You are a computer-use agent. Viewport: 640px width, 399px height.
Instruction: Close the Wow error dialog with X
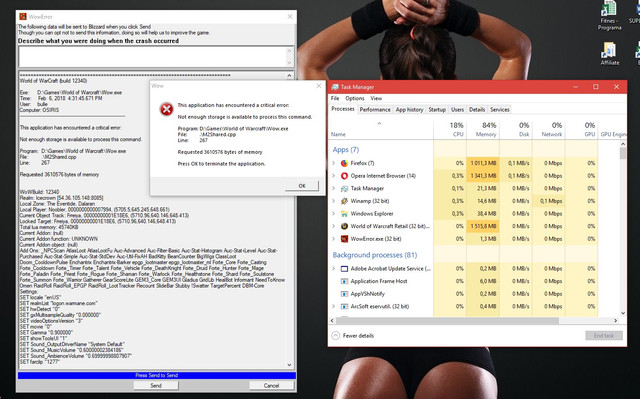coord(319,86)
